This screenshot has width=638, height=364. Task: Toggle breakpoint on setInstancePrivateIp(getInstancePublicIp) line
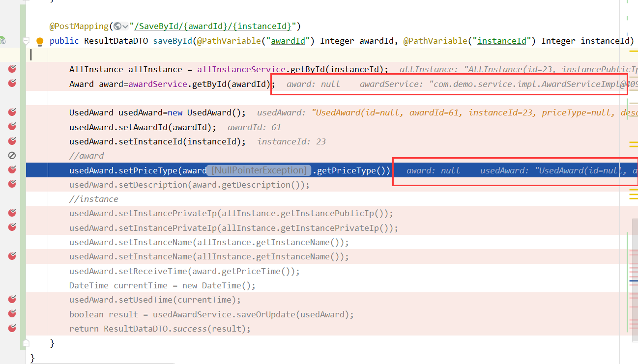(x=12, y=213)
